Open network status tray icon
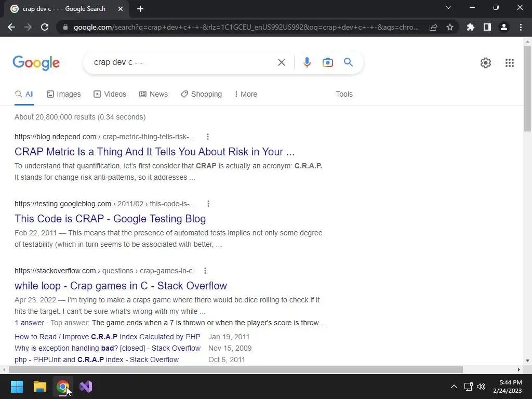Image resolution: width=532 pixels, height=399 pixels. coord(469,387)
